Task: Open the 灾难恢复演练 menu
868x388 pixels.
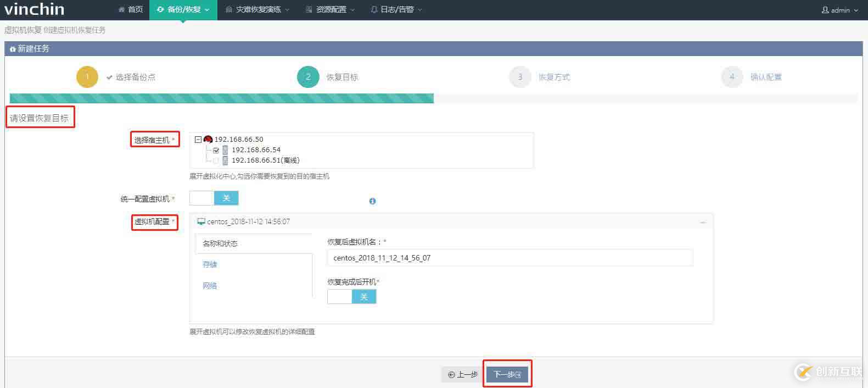Action: [x=257, y=9]
